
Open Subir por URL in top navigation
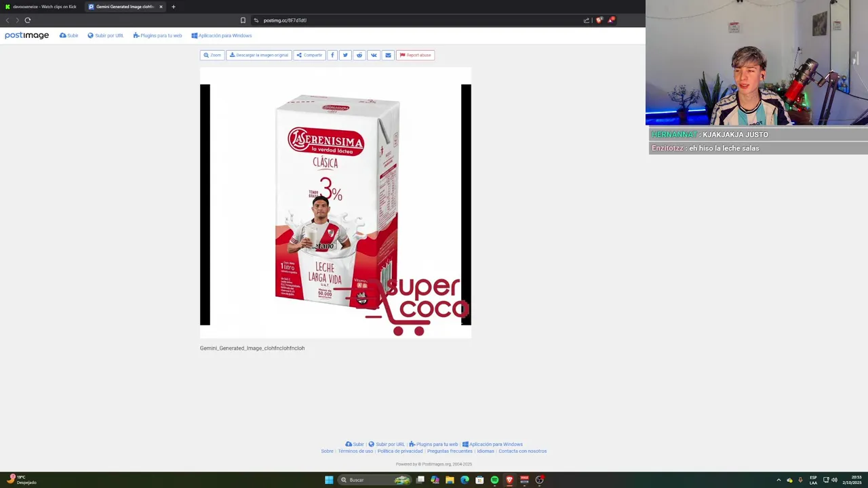click(x=105, y=35)
